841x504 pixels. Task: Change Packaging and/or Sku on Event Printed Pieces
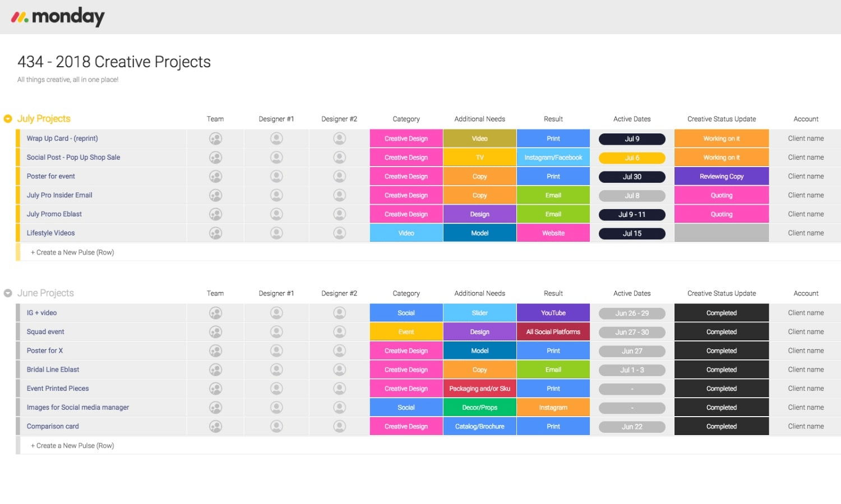(x=479, y=389)
